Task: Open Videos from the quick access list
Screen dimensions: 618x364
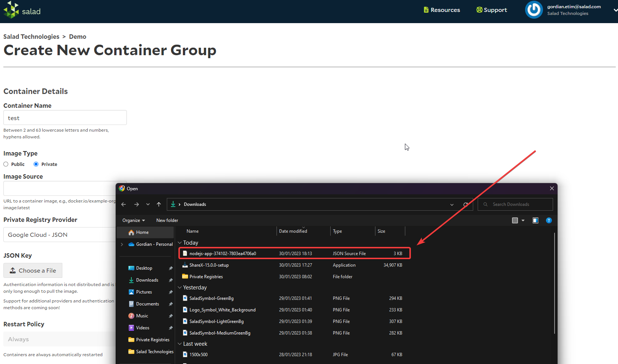Action: (139, 328)
